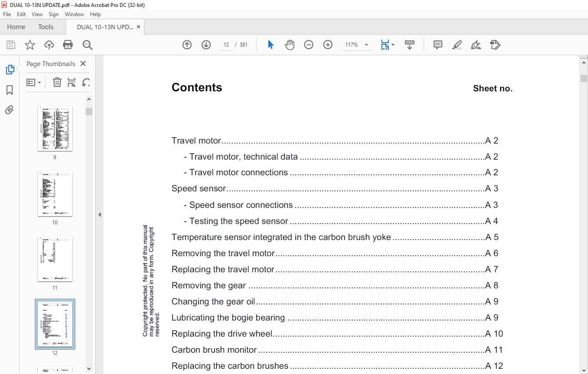
Task: Open the Window menu
Action: [x=74, y=14]
